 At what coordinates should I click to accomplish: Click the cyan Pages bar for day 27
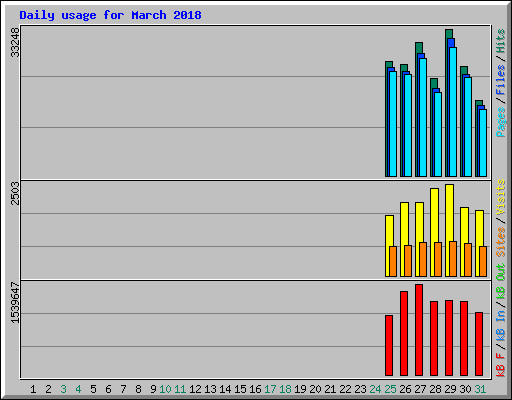tap(423, 118)
